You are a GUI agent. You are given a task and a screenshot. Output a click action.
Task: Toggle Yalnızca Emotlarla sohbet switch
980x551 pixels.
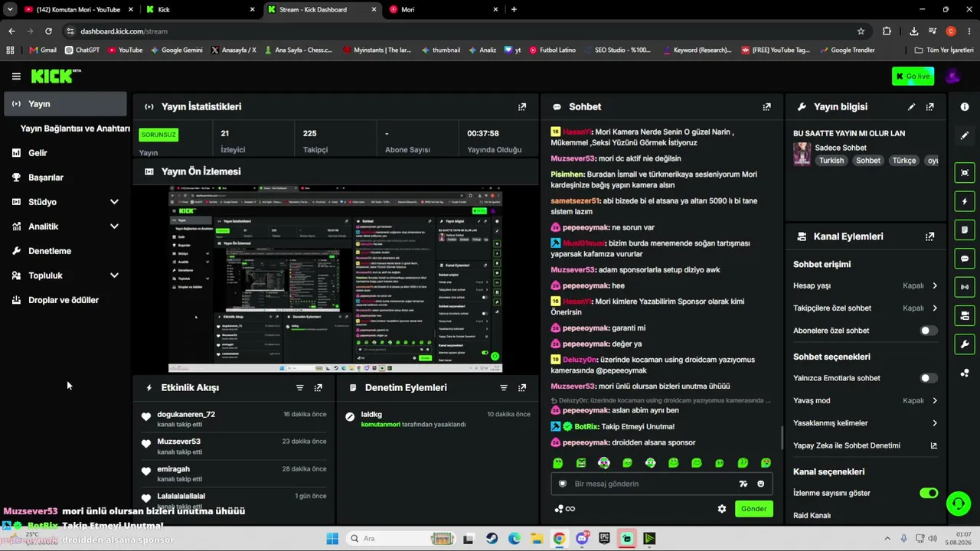point(928,378)
